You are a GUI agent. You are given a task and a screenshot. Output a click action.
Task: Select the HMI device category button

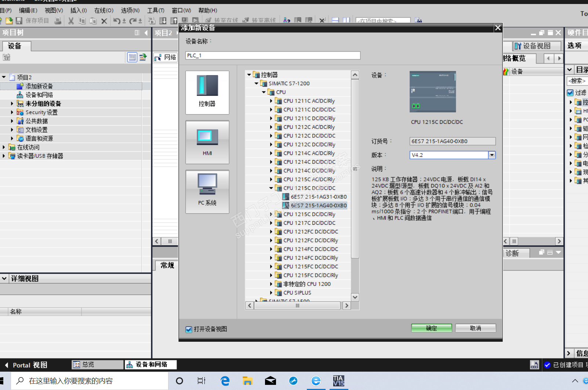(207, 142)
